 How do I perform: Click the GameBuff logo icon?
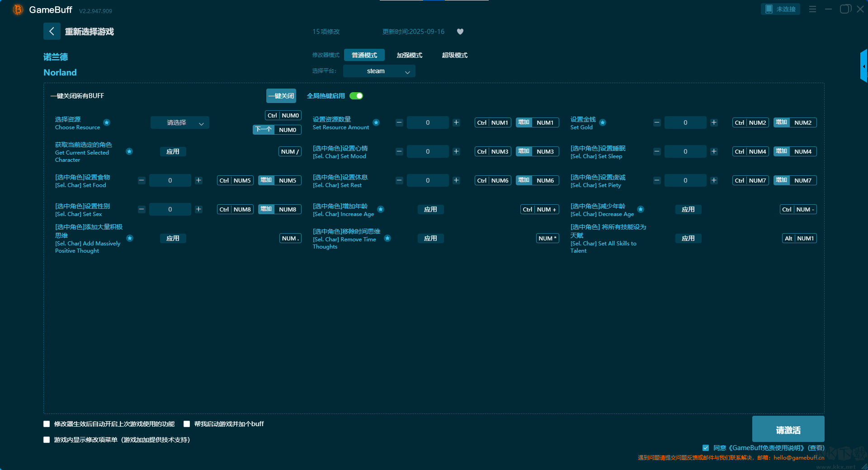coord(18,9)
